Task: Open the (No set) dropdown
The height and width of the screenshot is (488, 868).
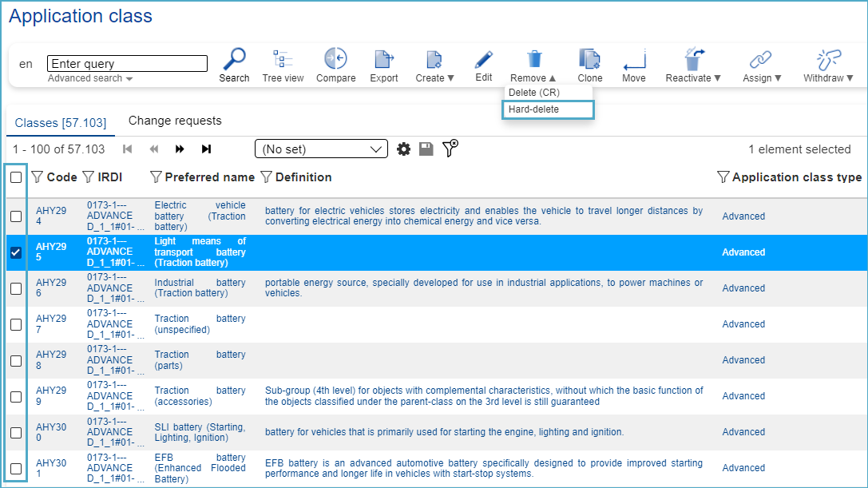Action: click(321, 149)
